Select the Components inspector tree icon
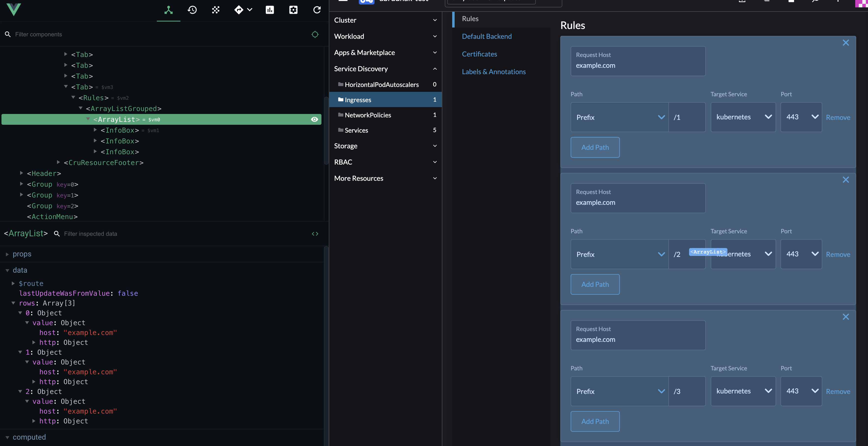Screen dimensions: 868x446 pos(168,10)
